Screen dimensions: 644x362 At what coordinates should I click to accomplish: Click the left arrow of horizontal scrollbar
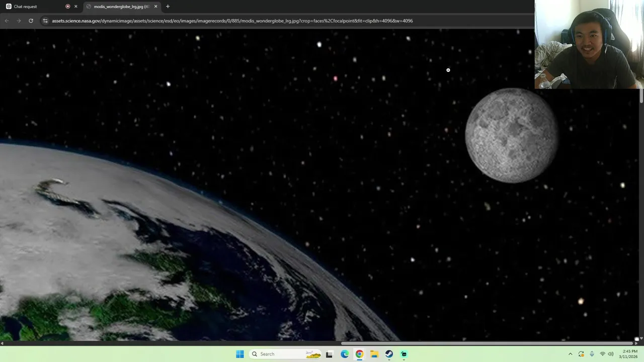click(2, 343)
